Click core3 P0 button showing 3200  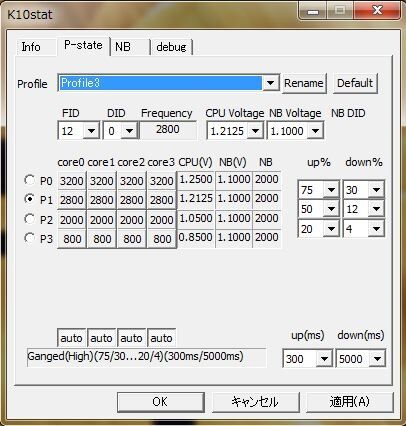tap(162, 181)
